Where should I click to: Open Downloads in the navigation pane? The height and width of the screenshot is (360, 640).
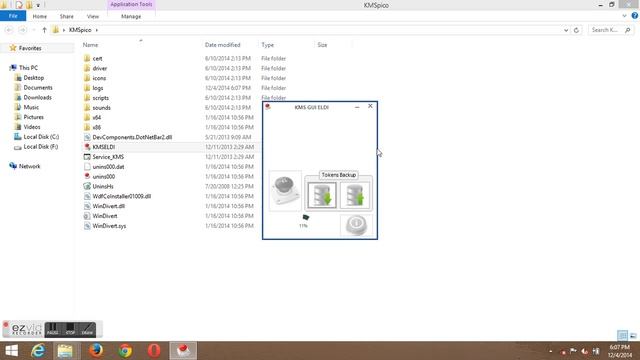pyautogui.click(x=38, y=97)
